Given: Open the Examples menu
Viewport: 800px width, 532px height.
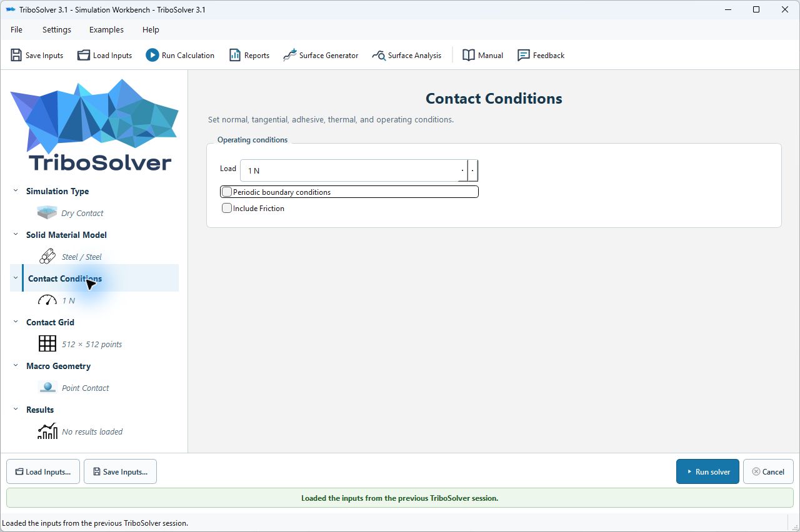Looking at the screenshot, I should coord(106,29).
